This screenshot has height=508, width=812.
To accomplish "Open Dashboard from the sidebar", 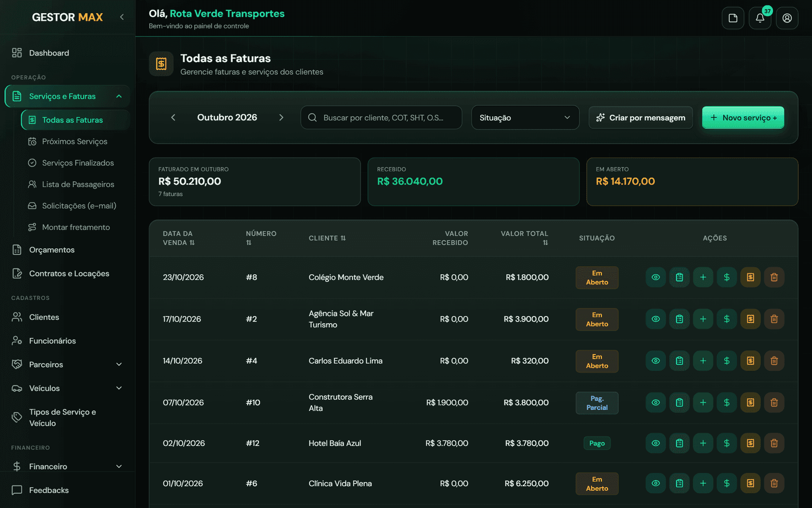I will pos(67,53).
